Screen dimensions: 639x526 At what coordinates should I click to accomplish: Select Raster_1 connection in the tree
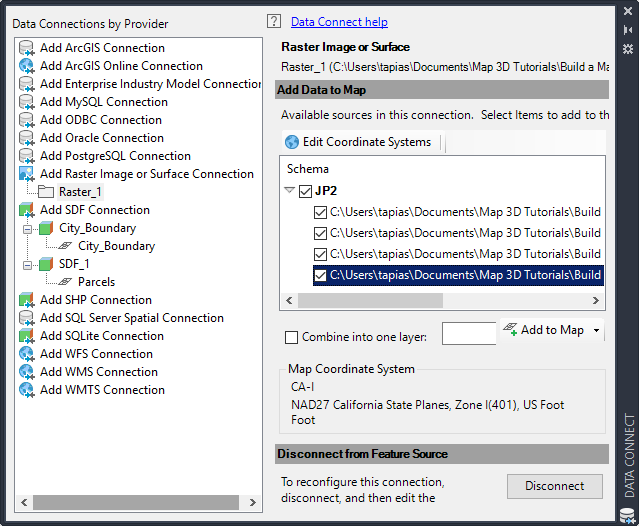tap(80, 191)
